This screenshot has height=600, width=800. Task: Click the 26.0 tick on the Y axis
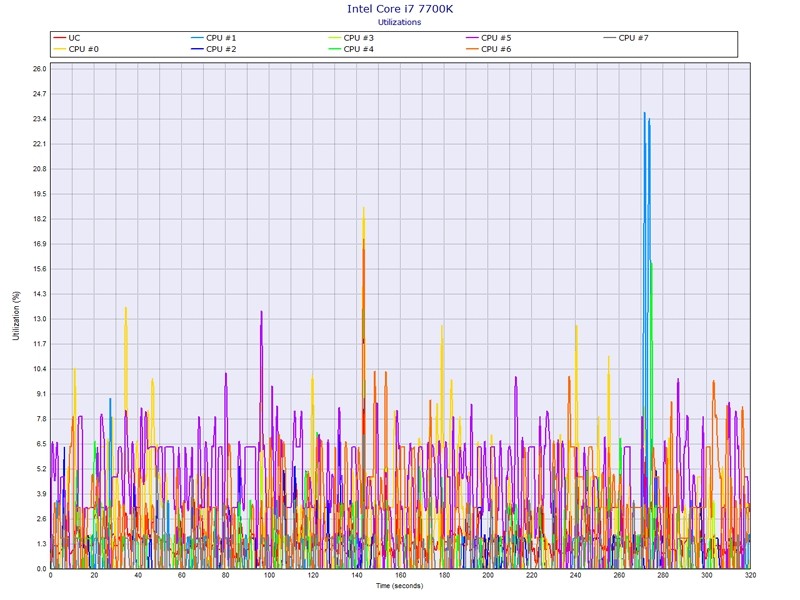(39, 69)
